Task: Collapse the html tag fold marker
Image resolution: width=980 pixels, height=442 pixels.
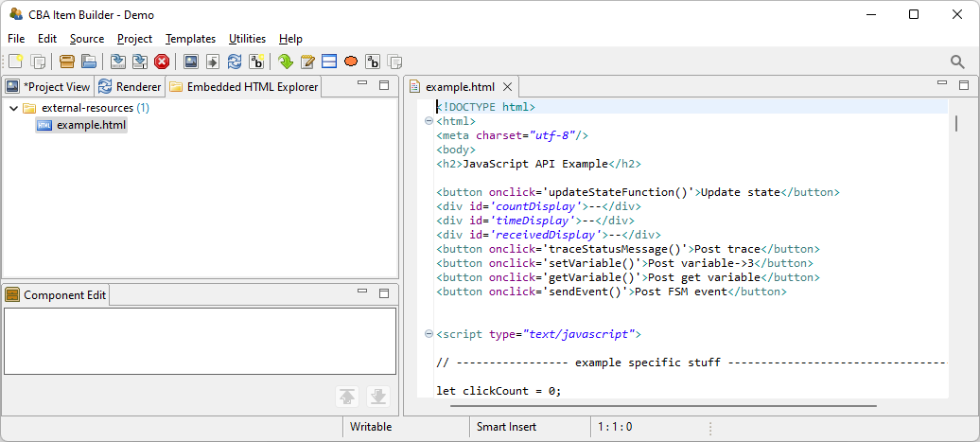Action: (429, 121)
